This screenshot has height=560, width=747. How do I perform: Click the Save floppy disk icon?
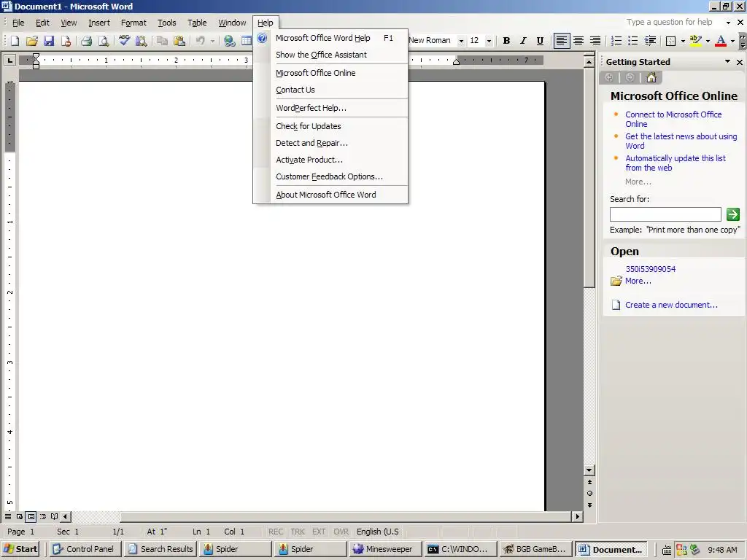[49, 41]
